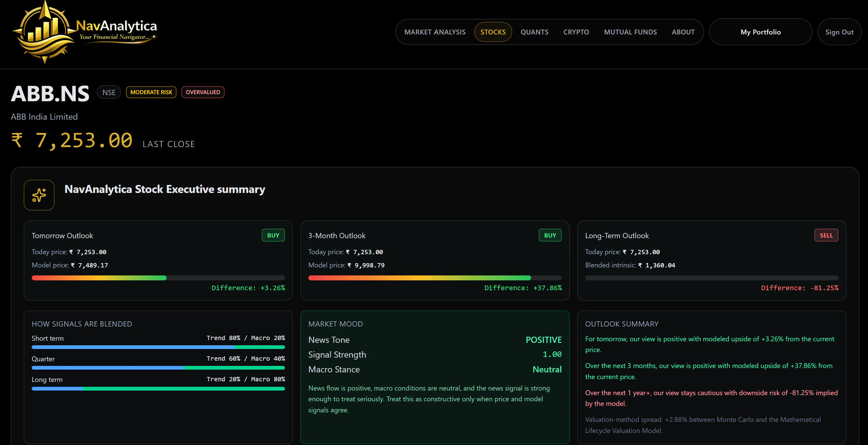Image resolution: width=868 pixels, height=445 pixels.
Task: Click Blended intrinsic ₹ 1,360.04
Action: [630, 265]
